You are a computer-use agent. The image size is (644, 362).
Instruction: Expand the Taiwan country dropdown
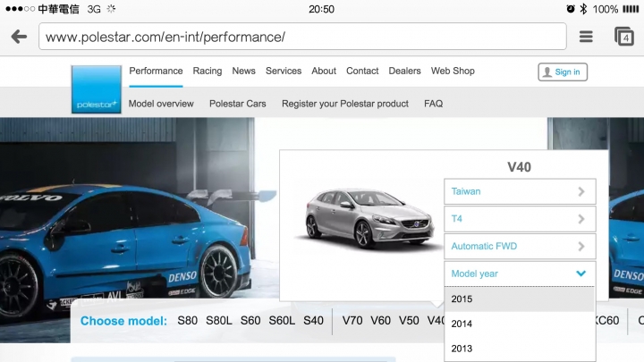(x=520, y=191)
